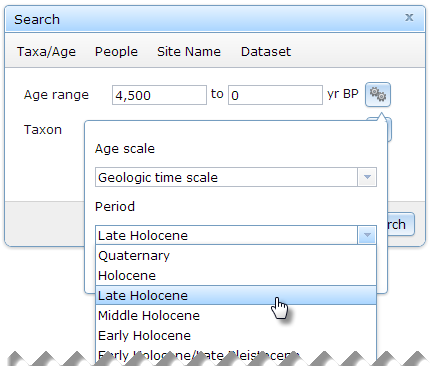Switch to the People tab

116,52
